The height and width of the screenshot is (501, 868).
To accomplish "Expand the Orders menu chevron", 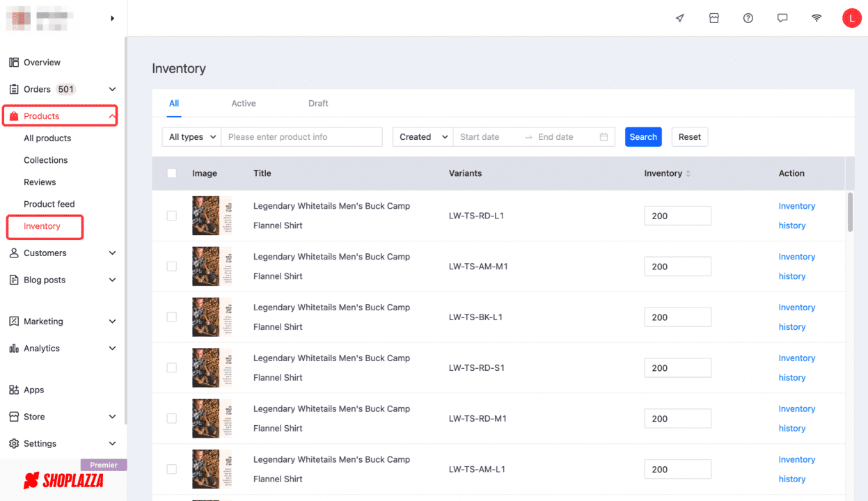I will tap(113, 89).
